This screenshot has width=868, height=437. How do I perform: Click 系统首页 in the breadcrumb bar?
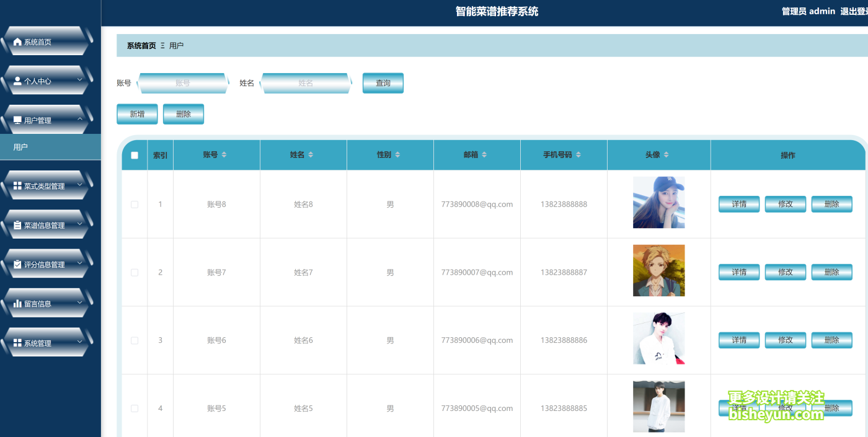pos(141,45)
